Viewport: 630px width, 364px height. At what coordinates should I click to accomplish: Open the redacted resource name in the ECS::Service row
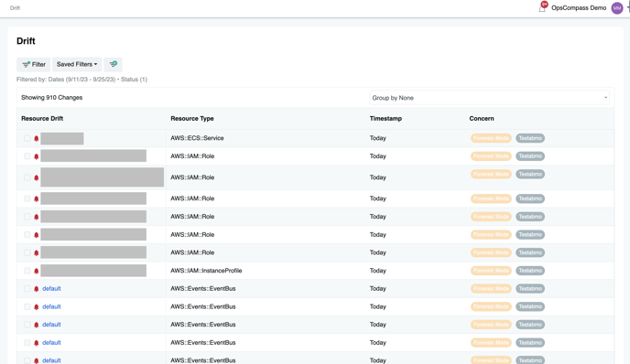pos(62,138)
